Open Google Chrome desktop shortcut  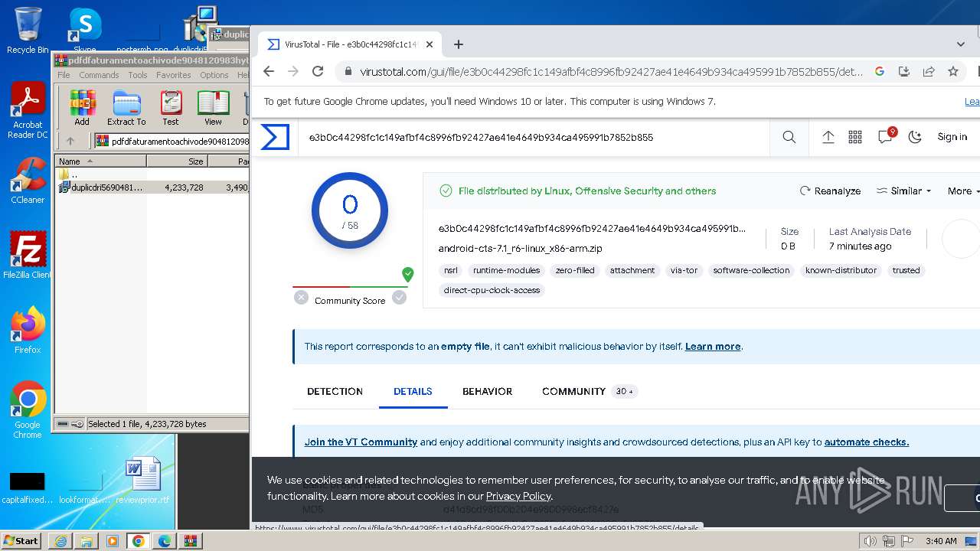[28, 410]
